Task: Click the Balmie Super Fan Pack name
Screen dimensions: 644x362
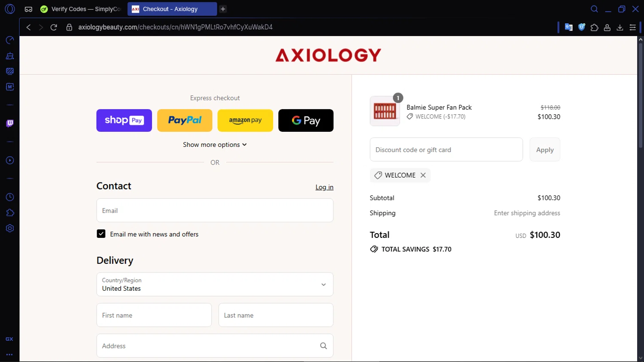Action: pyautogui.click(x=439, y=107)
